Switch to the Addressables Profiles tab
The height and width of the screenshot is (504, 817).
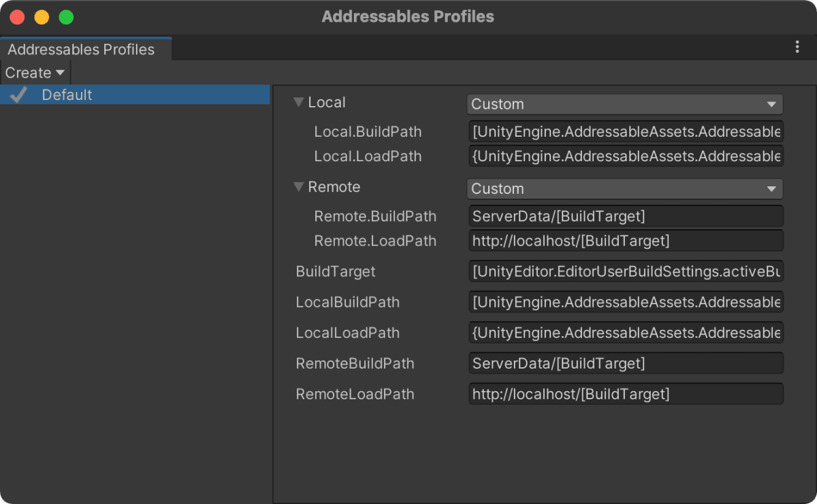click(x=85, y=49)
